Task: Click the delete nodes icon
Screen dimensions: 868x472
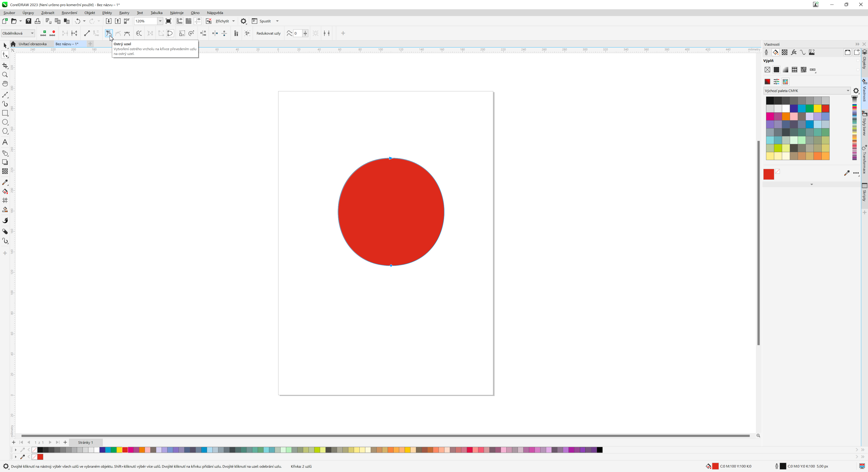Action: point(52,33)
